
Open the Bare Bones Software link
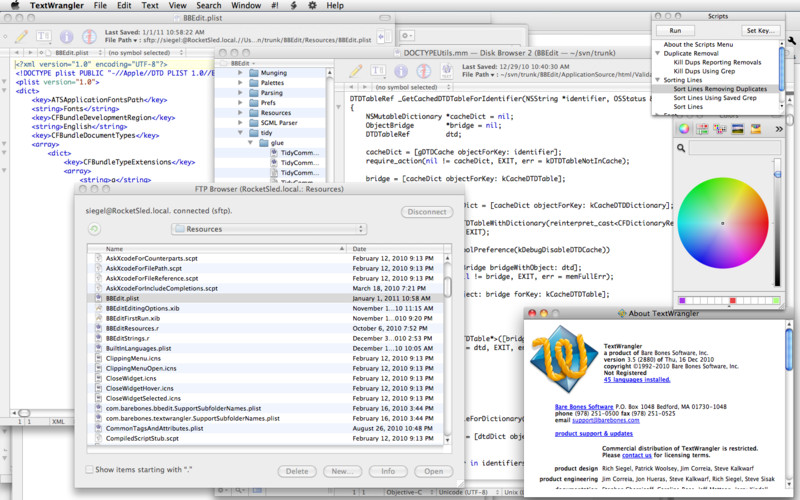(x=584, y=407)
